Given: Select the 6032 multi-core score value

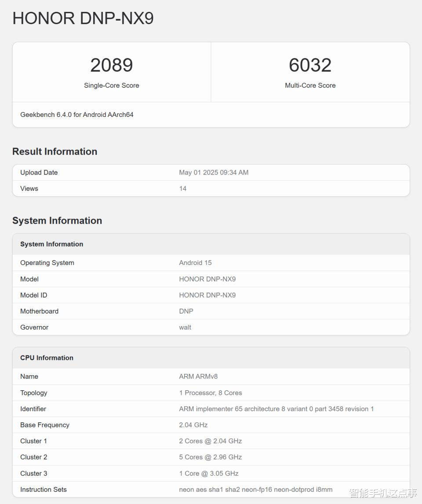Looking at the screenshot, I should point(310,65).
